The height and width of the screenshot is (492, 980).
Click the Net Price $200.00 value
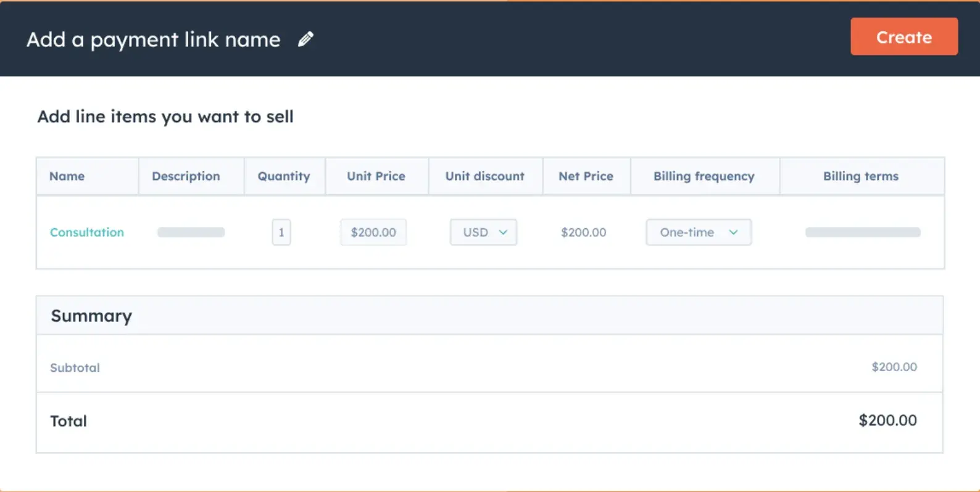click(583, 232)
